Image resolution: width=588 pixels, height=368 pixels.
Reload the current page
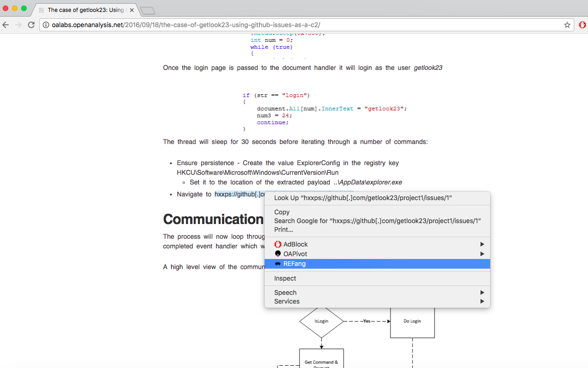(x=31, y=25)
